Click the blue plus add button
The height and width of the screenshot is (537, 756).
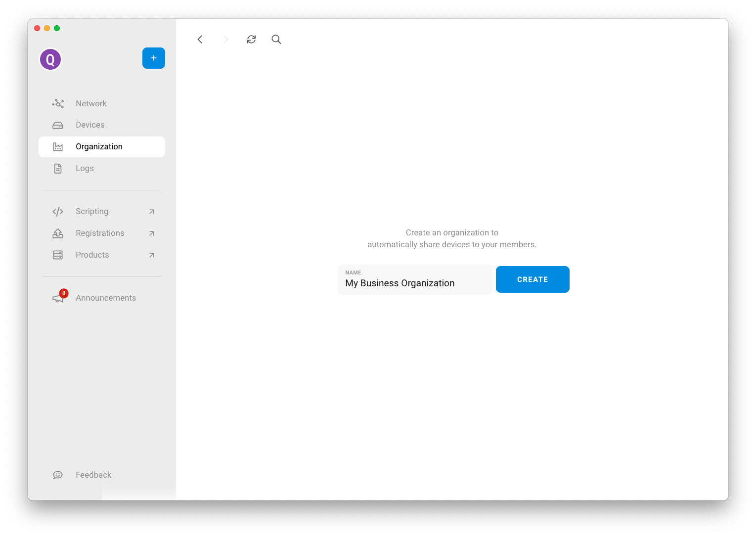point(154,58)
